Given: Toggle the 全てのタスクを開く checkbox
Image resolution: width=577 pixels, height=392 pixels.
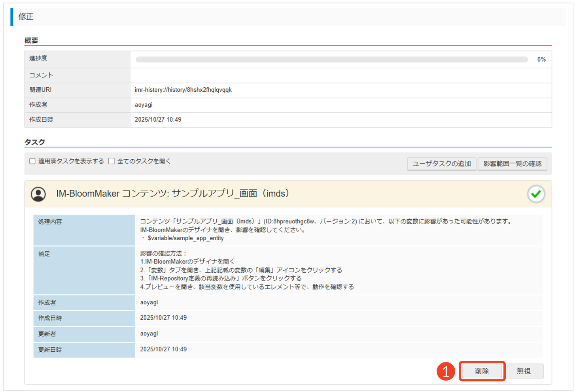Looking at the screenshot, I should (112, 161).
